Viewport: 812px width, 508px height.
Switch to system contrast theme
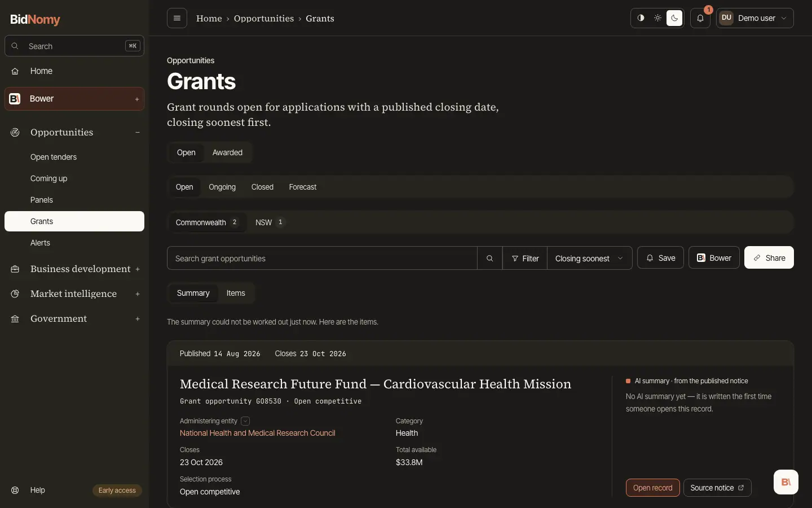coord(641,18)
